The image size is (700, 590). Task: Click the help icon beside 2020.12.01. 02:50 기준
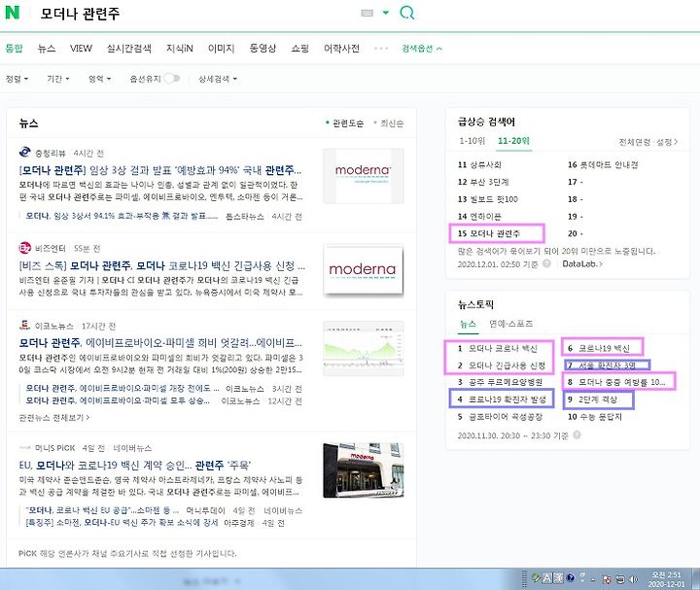[546, 263]
